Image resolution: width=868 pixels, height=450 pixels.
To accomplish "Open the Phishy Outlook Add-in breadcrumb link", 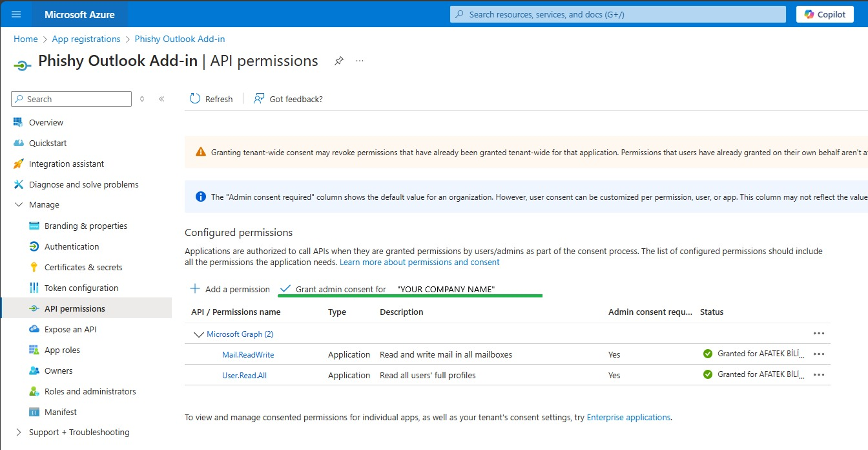I will tap(180, 39).
